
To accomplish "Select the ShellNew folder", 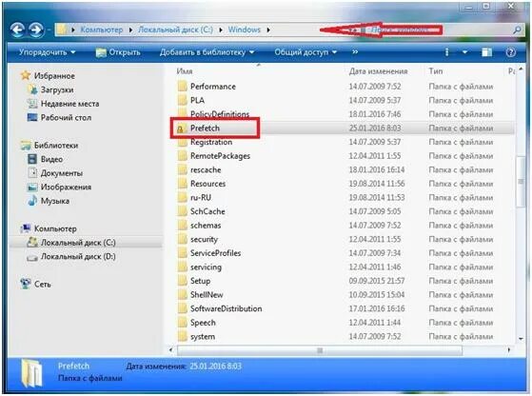I will click(207, 294).
